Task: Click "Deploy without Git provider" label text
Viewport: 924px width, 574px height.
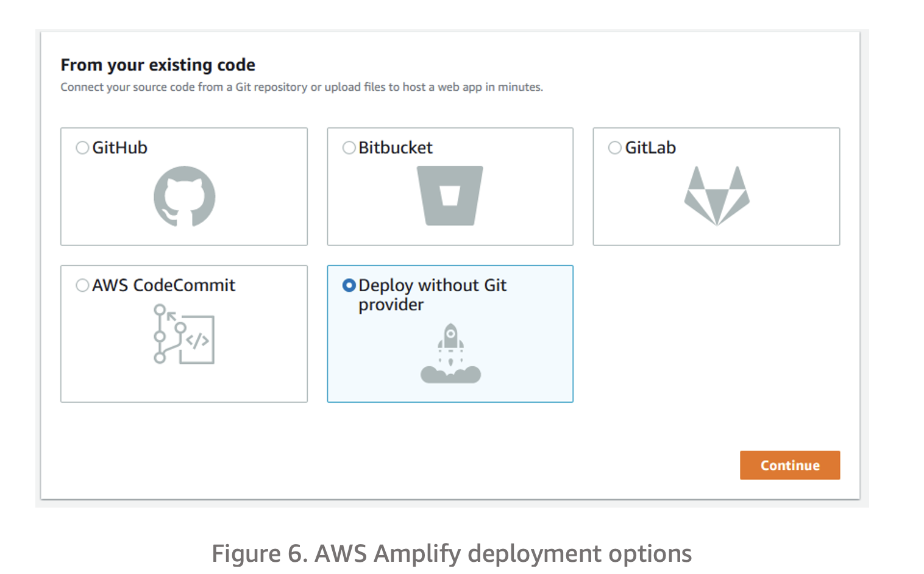Action: coord(432,285)
